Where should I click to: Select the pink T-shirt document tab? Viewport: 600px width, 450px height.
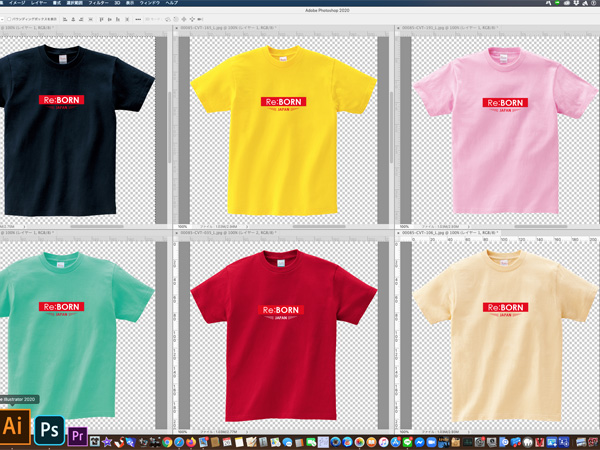click(447, 29)
